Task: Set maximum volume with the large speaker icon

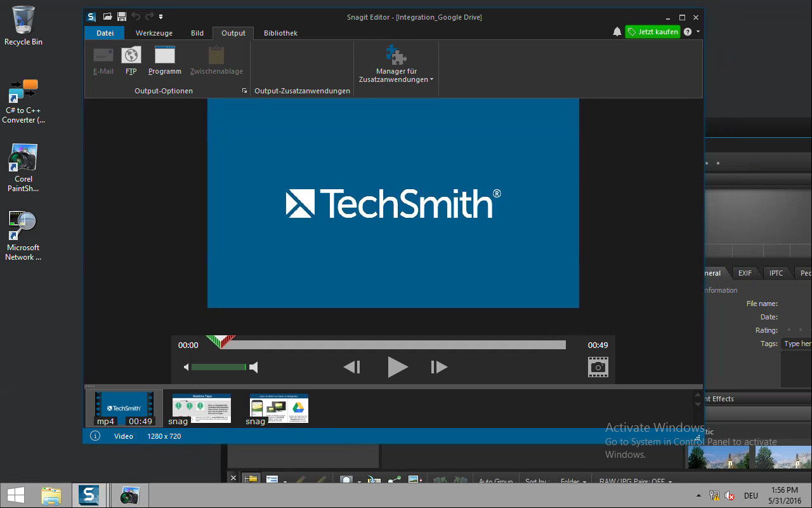Action: 253,367
